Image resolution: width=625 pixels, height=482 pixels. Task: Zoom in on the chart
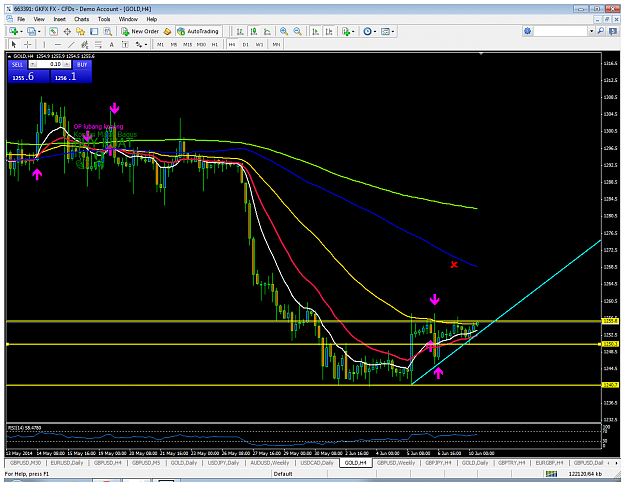click(284, 31)
